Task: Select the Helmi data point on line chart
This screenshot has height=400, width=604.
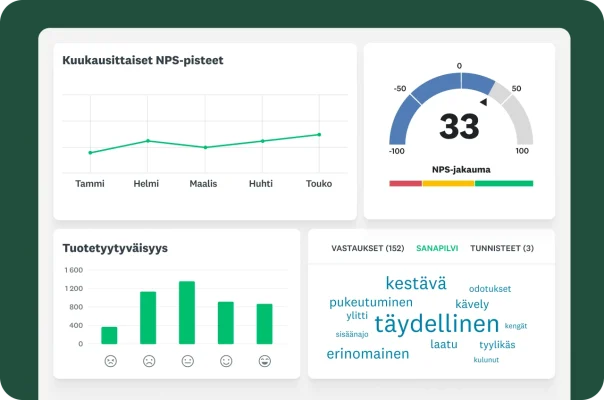Action: click(148, 141)
